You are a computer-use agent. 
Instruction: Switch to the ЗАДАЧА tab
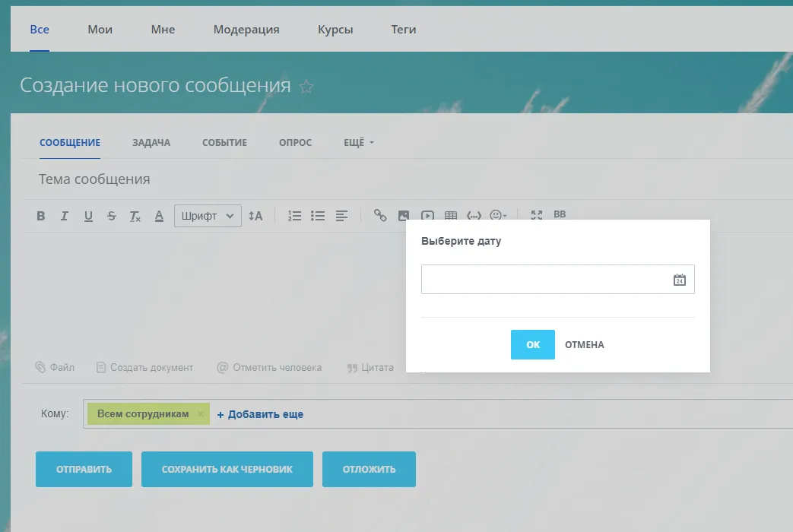click(151, 143)
